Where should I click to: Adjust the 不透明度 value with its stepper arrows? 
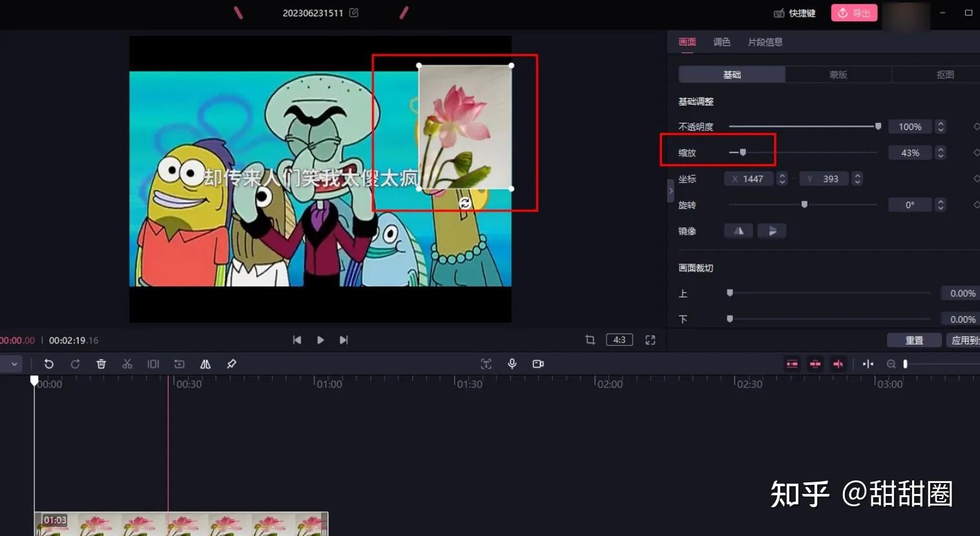click(x=941, y=127)
